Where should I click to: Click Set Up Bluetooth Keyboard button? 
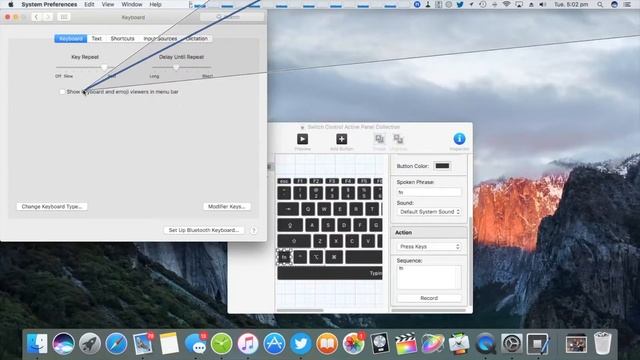tap(204, 230)
